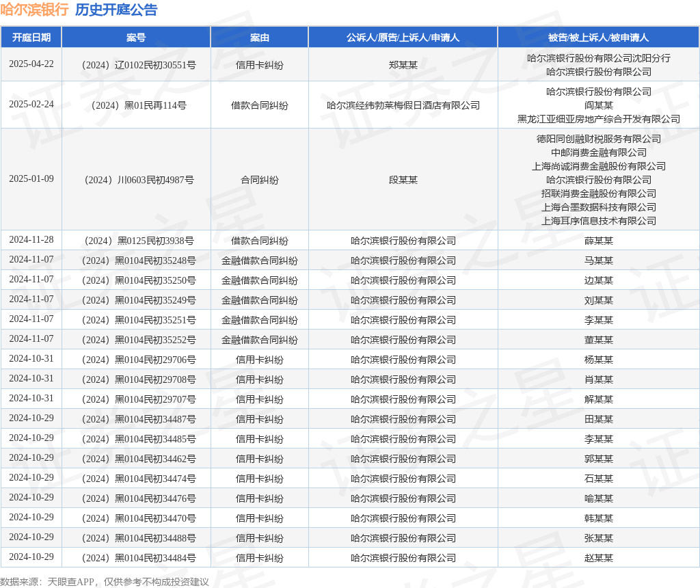Select the date 2025-04-22
Screen dimensions: 700x588
point(31,64)
